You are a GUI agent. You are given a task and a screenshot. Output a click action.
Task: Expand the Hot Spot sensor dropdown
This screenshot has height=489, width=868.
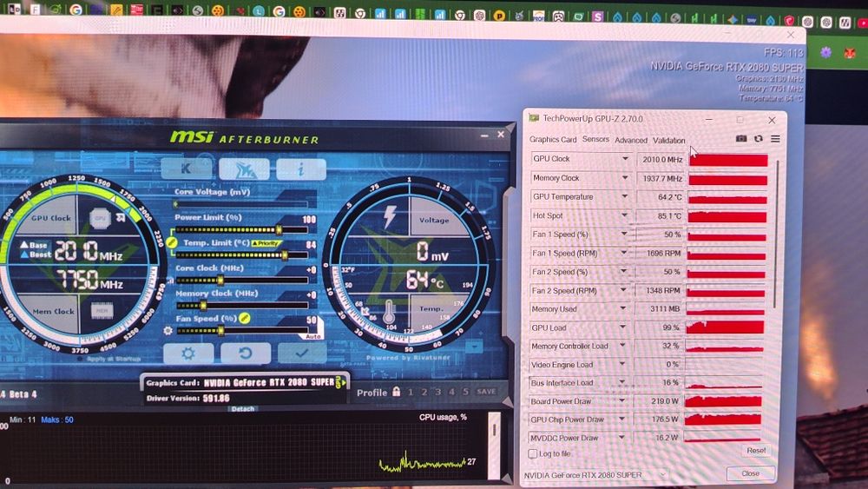pos(624,215)
